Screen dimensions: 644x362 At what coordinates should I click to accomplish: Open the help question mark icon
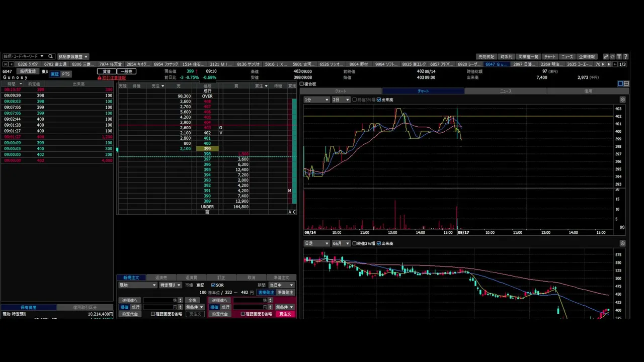(625, 57)
